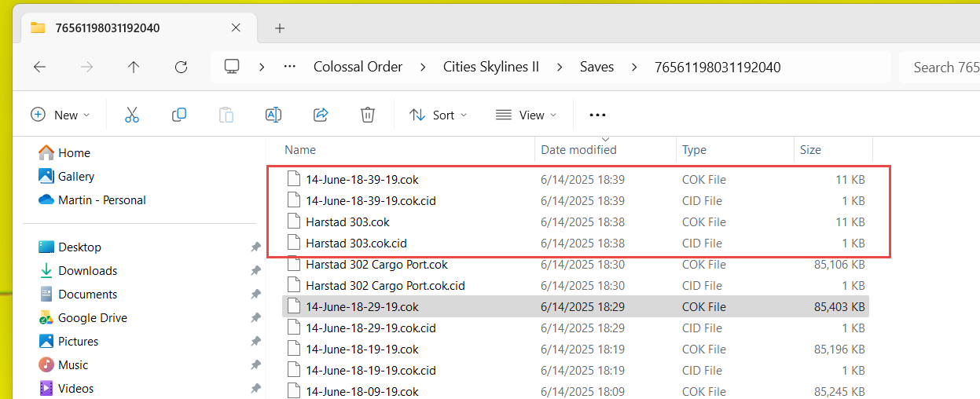Click the Rename icon in toolbar
The width and height of the screenshot is (980, 399).
pos(273,115)
